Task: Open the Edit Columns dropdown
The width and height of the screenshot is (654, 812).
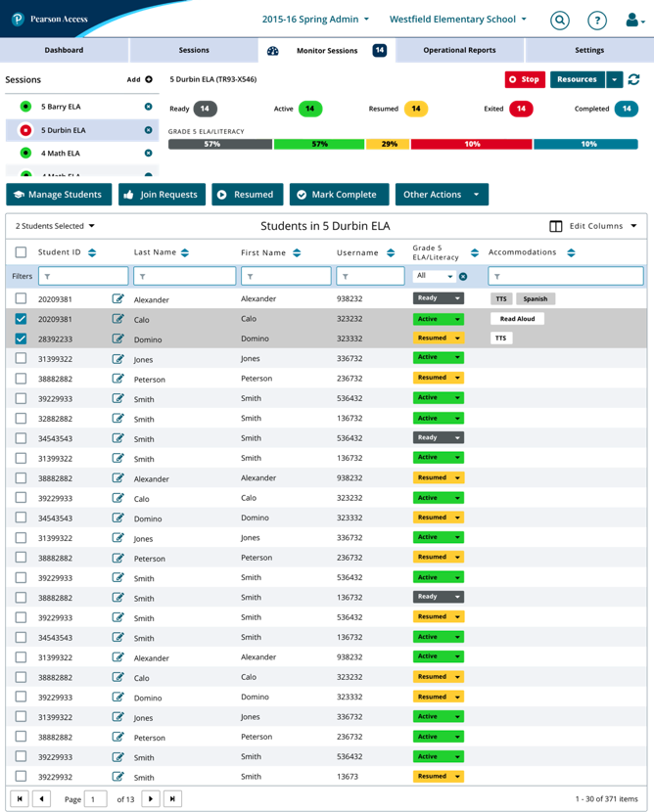Action: click(x=593, y=226)
